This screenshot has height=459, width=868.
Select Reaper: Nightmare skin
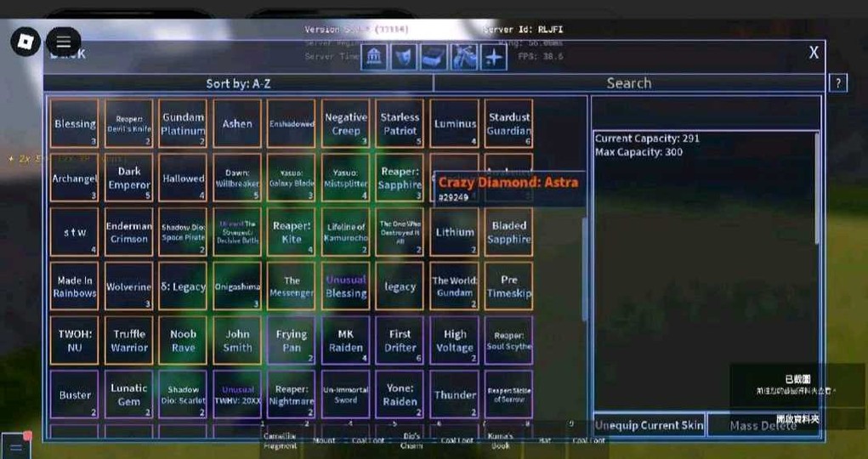point(292,394)
